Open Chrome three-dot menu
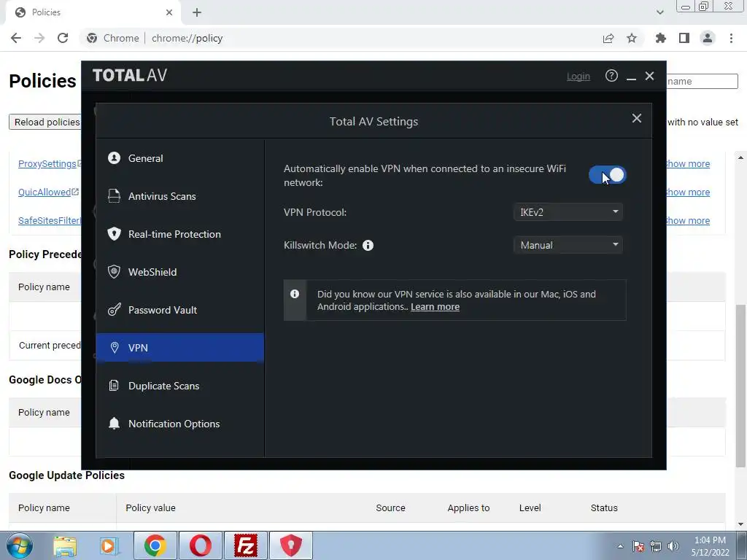747x560 pixels. coord(731,38)
